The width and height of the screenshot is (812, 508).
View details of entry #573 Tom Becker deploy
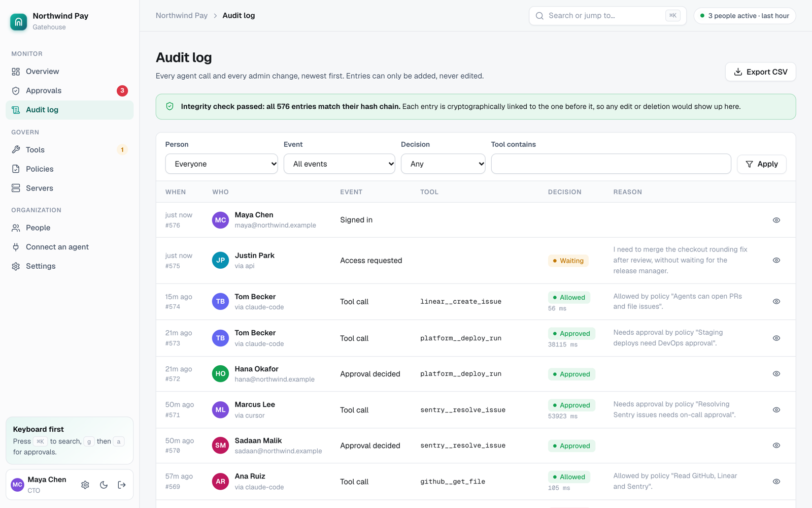776,338
